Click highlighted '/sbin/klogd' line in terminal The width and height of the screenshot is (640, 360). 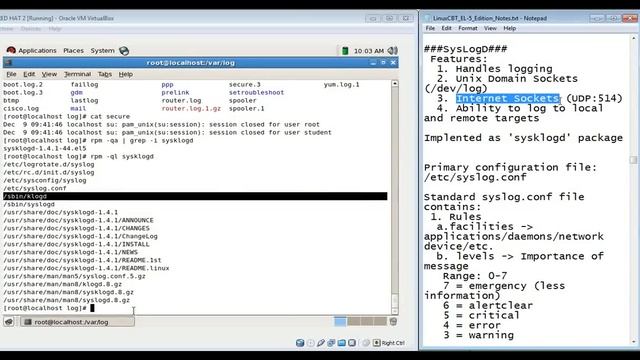click(x=195, y=196)
